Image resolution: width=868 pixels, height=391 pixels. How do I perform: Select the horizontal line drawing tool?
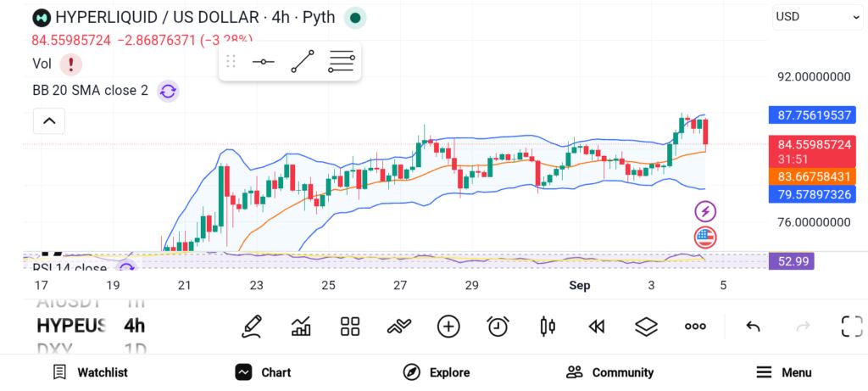(263, 61)
